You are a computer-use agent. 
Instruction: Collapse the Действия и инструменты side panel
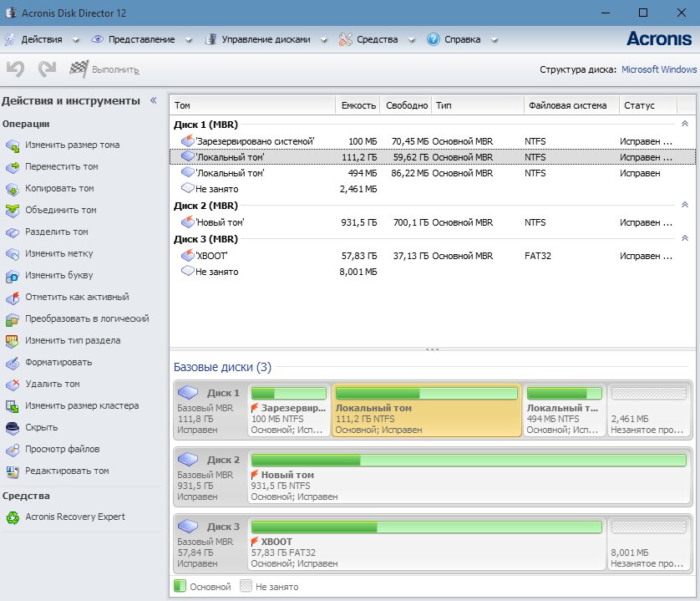[x=153, y=100]
